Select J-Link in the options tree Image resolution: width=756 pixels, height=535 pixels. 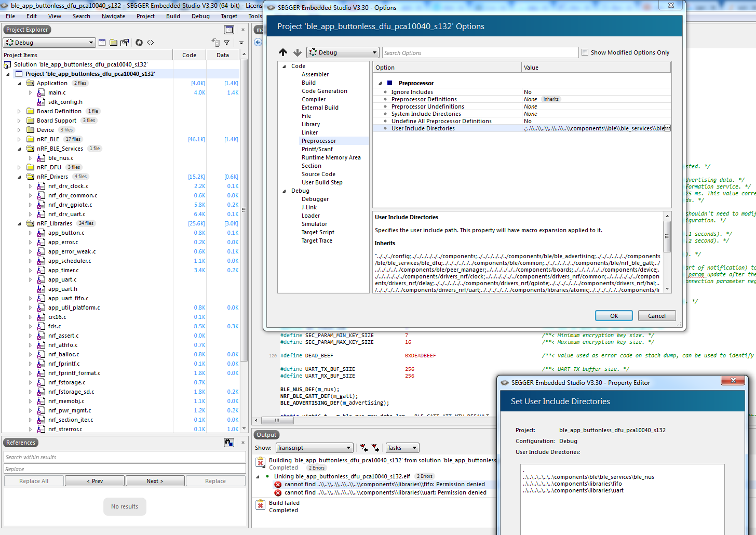coord(309,207)
